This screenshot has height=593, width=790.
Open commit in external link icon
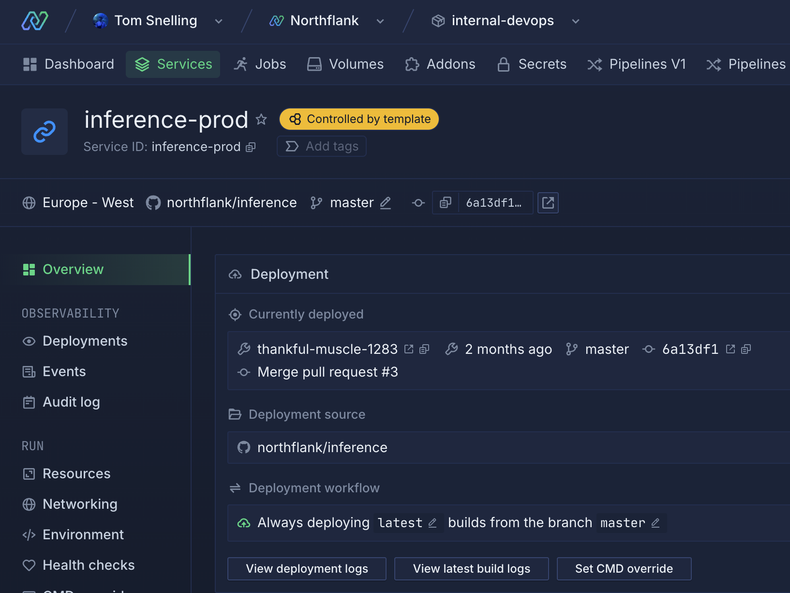(x=548, y=203)
